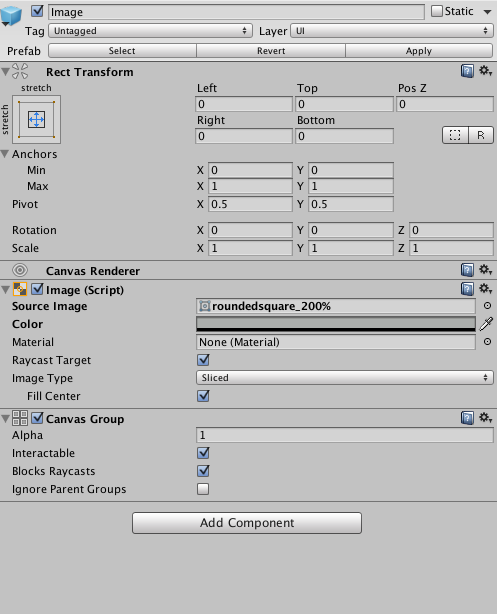Click the Add Component button
Viewport: 497px width, 614px height.
[x=247, y=523]
